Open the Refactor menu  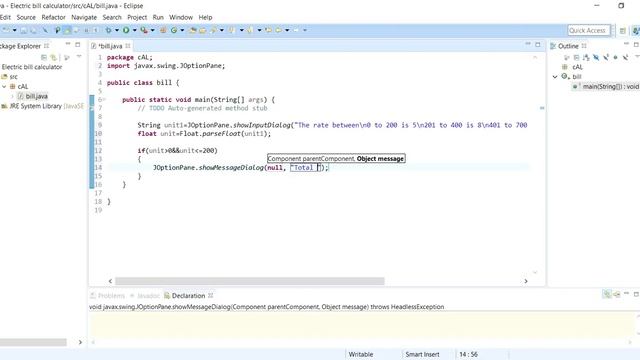(53, 17)
